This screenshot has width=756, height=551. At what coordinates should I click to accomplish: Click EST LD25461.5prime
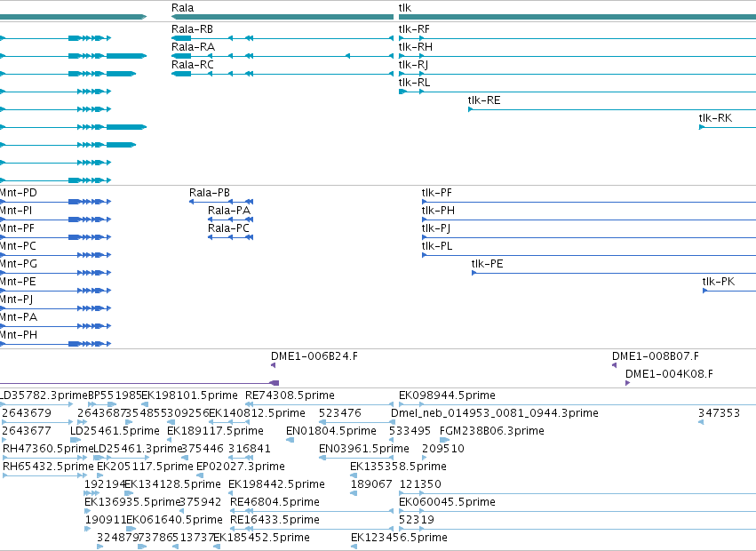(115, 431)
